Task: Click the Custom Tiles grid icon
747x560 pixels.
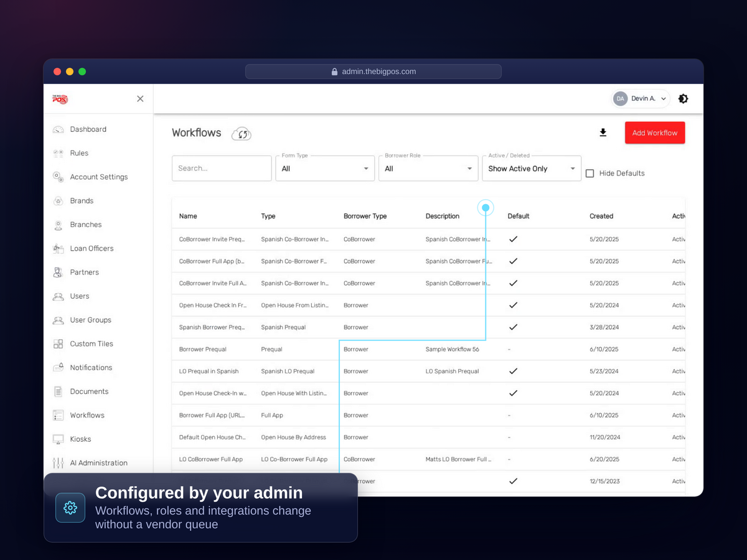Action: pyautogui.click(x=59, y=344)
